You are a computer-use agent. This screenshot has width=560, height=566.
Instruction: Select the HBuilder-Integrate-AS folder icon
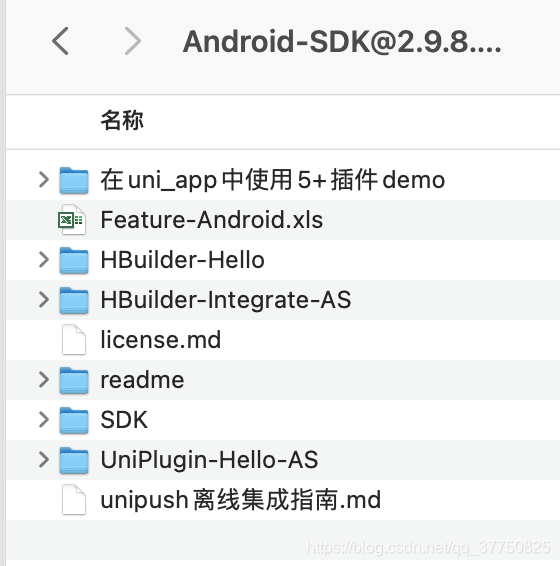tap(74, 300)
